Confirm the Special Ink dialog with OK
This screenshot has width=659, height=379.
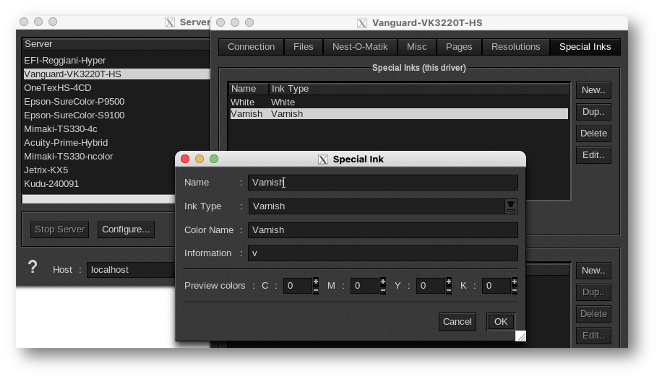501,321
